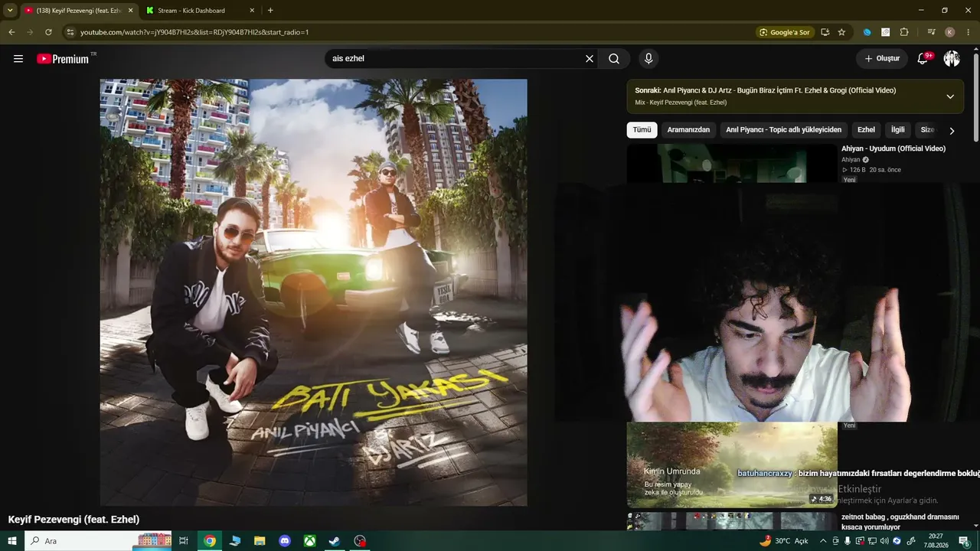The height and width of the screenshot is (551, 980).
Task: Close the Kick Dashboard tab
Action: point(252,11)
